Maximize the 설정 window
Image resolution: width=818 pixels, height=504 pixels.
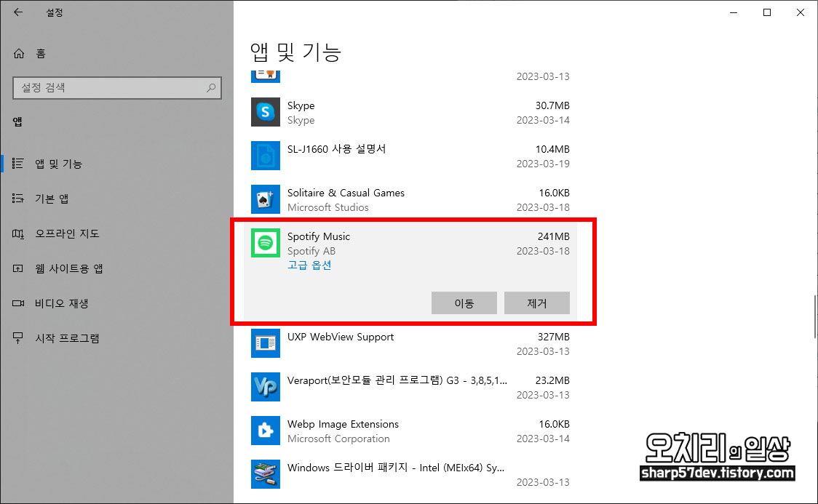[767, 12]
